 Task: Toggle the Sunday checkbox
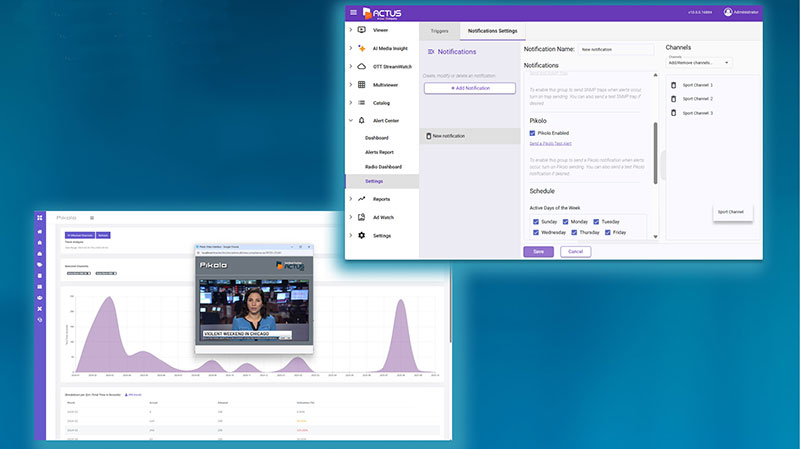[x=536, y=221]
